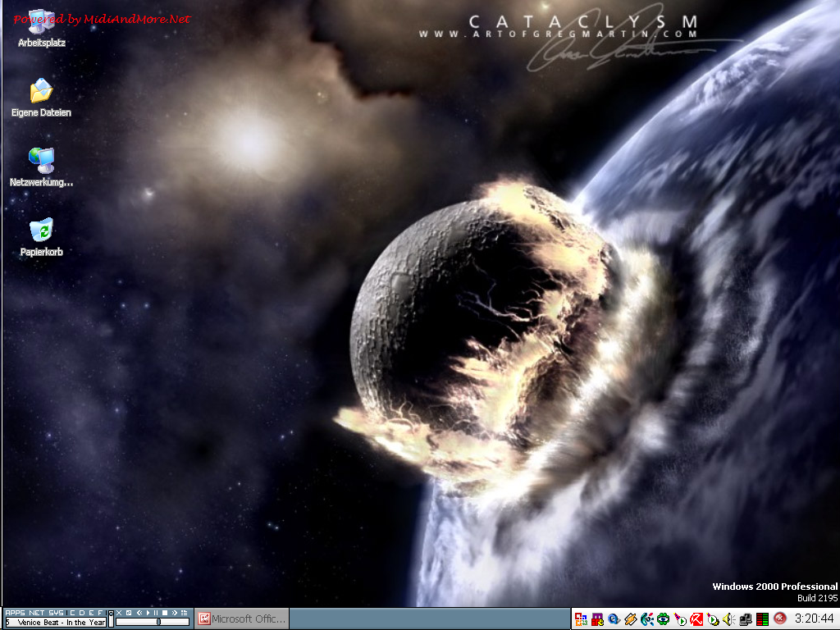Click the Venice Beat track title display

point(57,623)
